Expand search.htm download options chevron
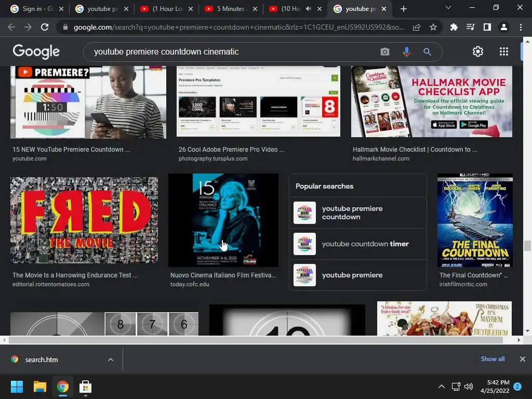The height and width of the screenshot is (399, 532). point(111,360)
